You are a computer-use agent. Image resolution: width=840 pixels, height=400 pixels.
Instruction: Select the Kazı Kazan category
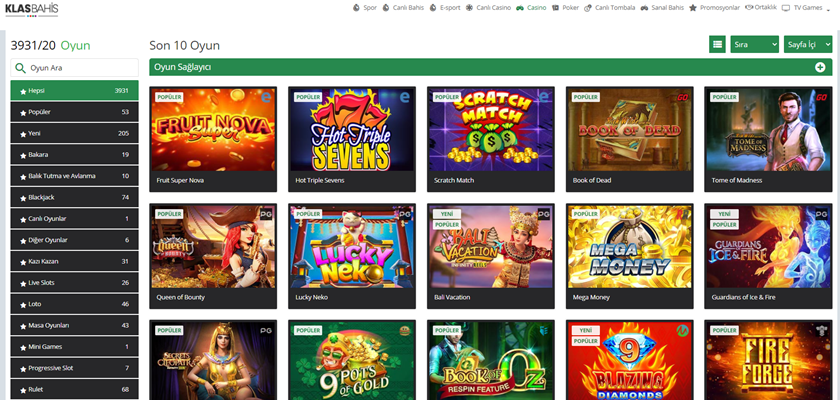click(74, 261)
